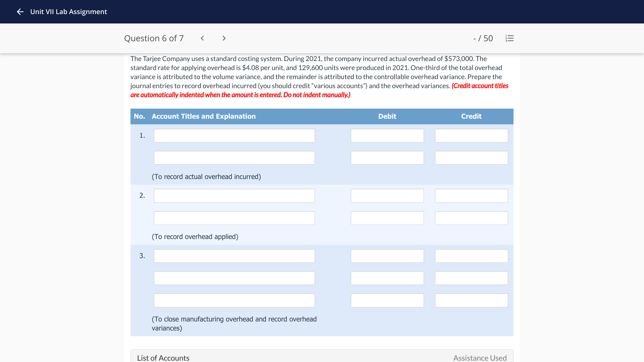Click the Debit column header
The width and height of the screenshot is (644, 362).
click(387, 116)
